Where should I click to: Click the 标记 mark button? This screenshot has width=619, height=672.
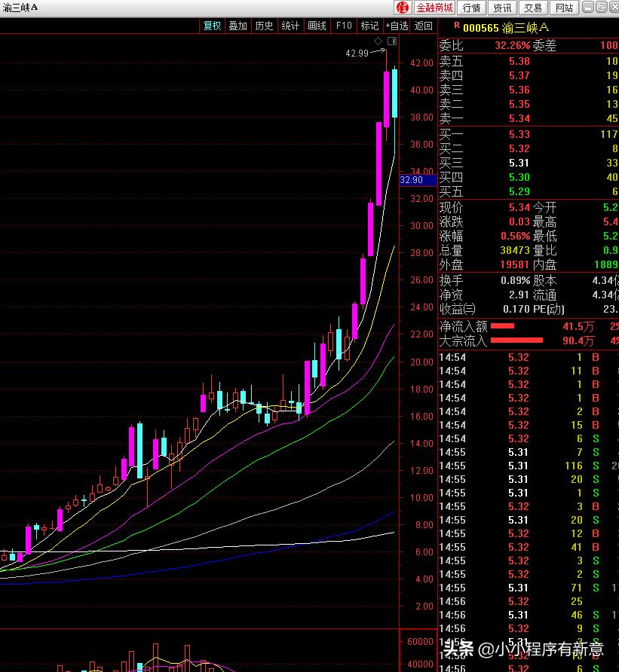pyautogui.click(x=369, y=26)
